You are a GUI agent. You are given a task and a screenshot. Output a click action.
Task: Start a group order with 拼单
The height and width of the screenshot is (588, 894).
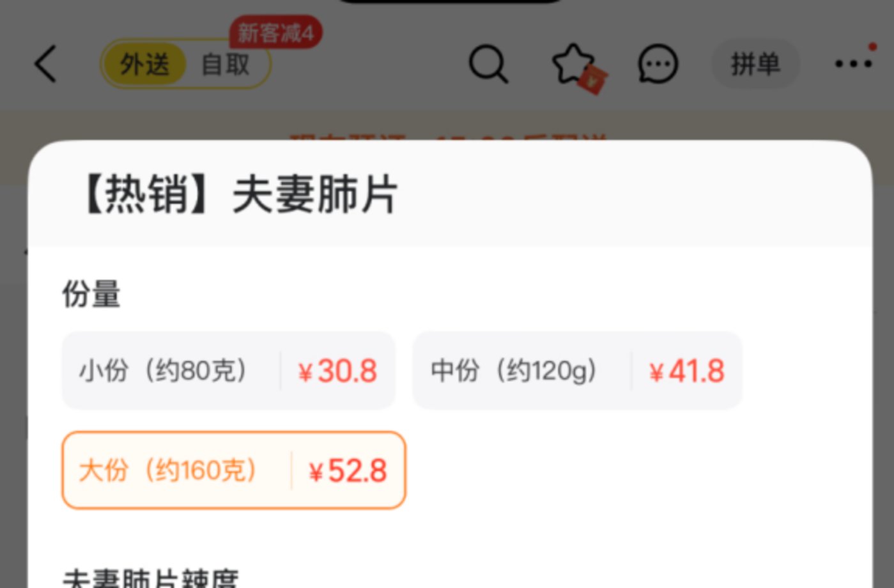click(x=756, y=64)
